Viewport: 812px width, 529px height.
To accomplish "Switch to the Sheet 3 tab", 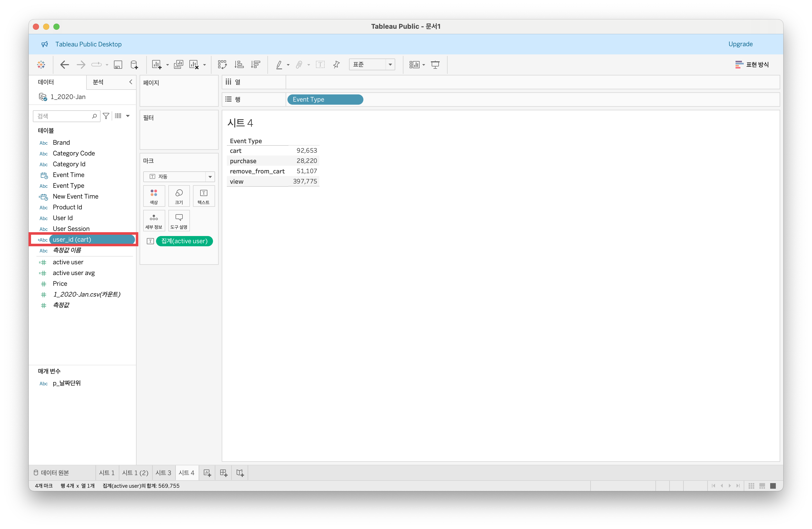I will pyautogui.click(x=163, y=473).
